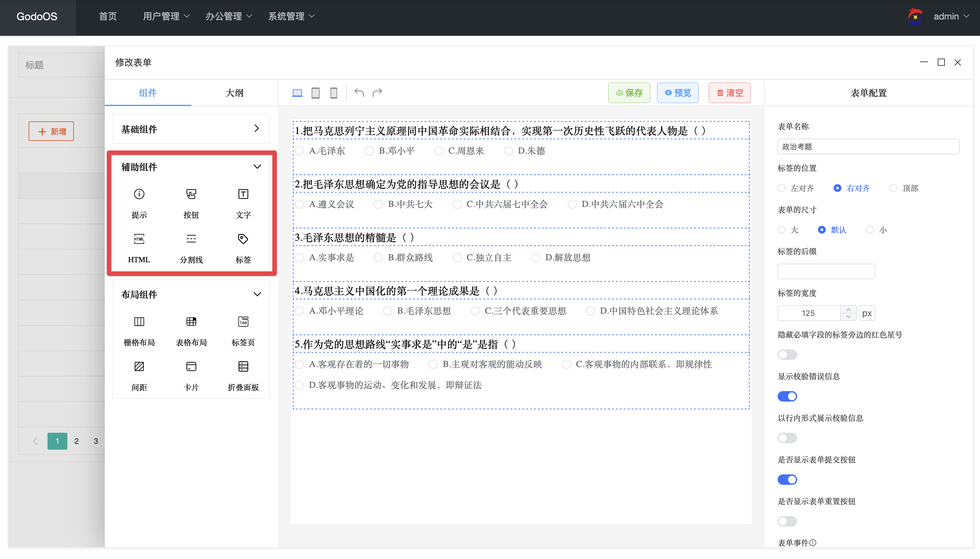Toggle 是否显示表单提交按钮 switch
The image size is (980, 559).
(787, 480)
